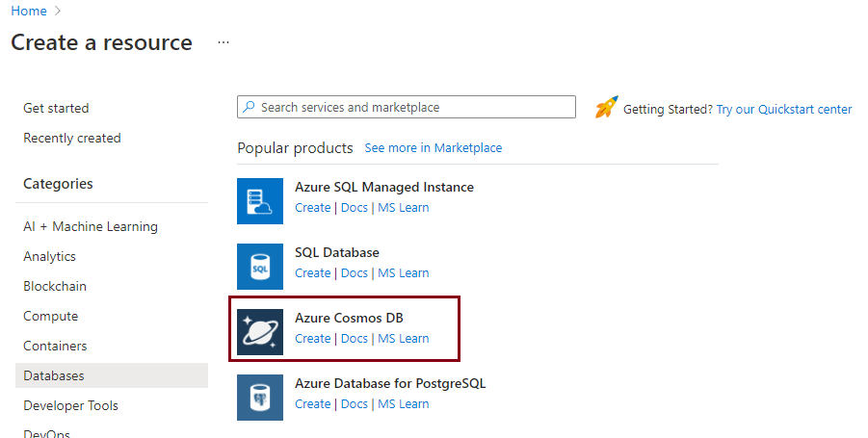
Task: Open Try our Quickstart center link
Action: click(x=784, y=110)
